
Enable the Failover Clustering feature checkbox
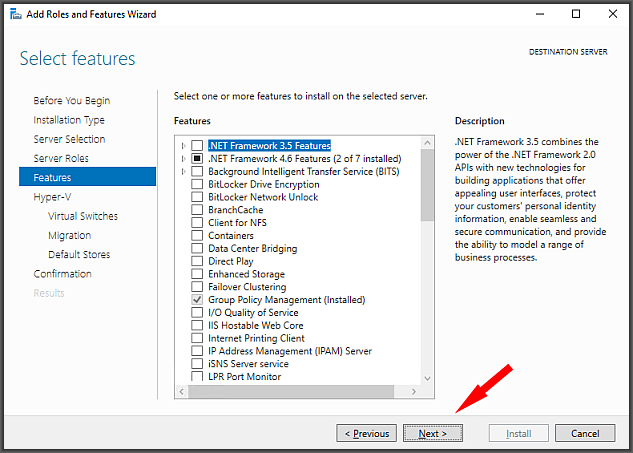pyautogui.click(x=197, y=287)
